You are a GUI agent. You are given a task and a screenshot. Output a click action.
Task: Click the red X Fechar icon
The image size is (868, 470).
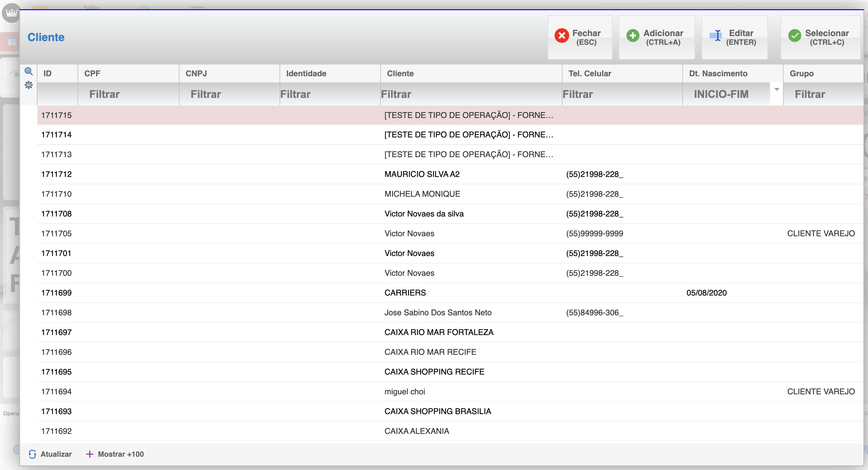(x=561, y=36)
